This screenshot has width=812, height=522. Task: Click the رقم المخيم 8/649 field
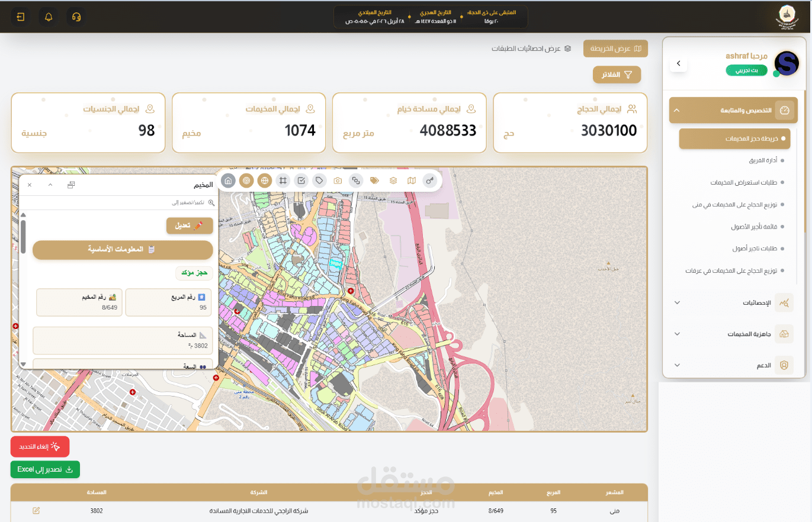(x=80, y=302)
